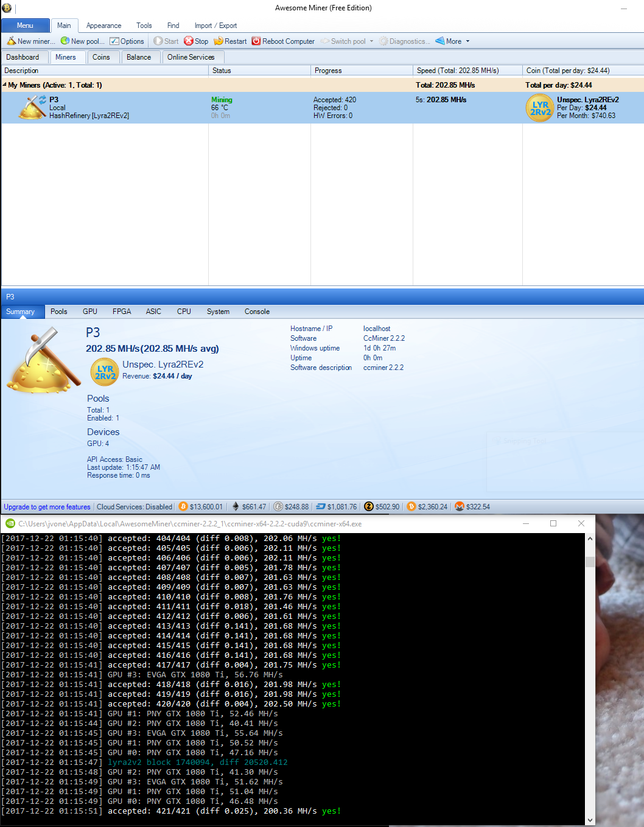The width and height of the screenshot is (644, 827).
Task: Click the LYR2Rv2 coin icon in Summary panel
Action: click(105, 372)
